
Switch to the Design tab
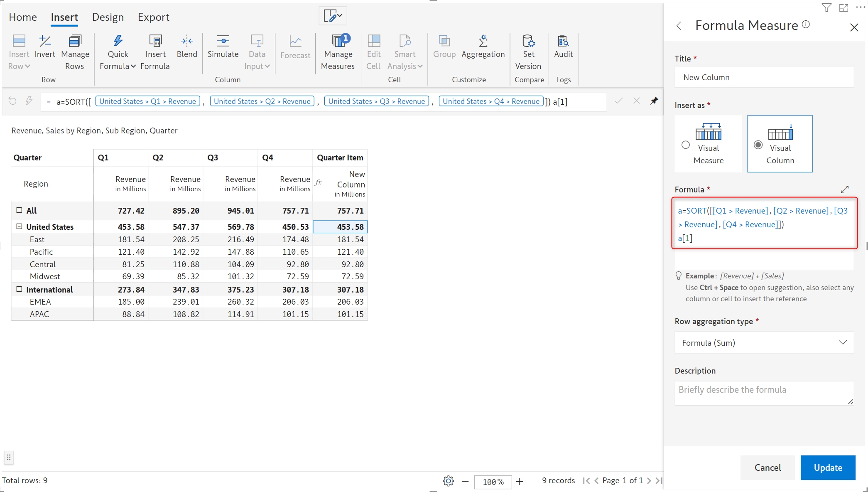(108, 17)
